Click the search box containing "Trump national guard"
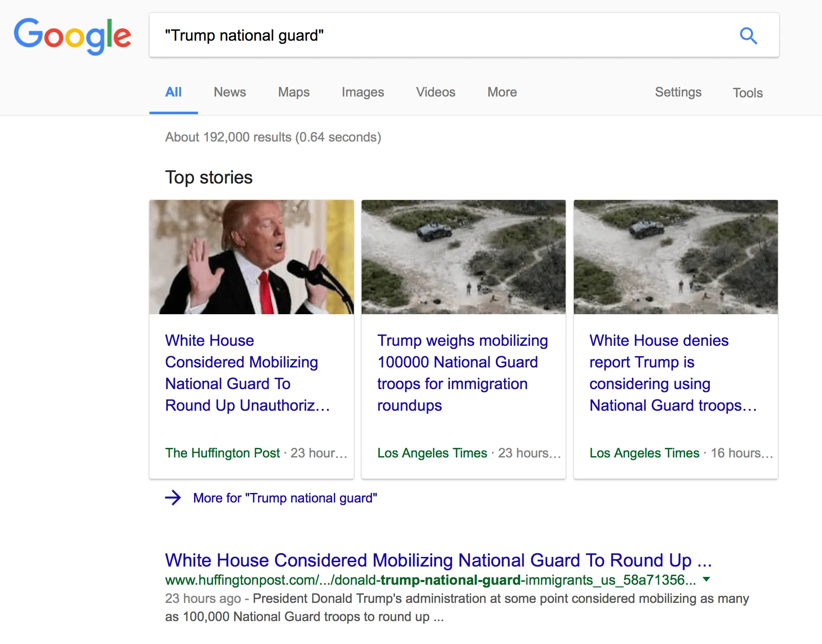822x644 pixels. click(x=464, y=35)
